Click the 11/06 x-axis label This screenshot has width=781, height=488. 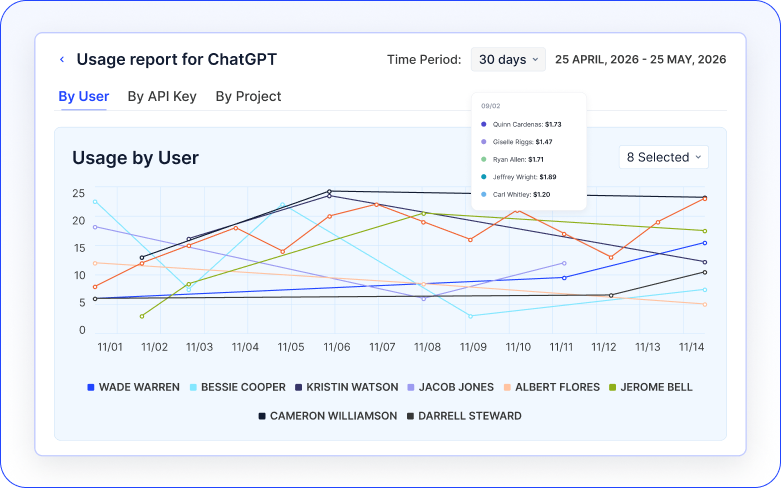pyautogui.click(x=337, y=347)
